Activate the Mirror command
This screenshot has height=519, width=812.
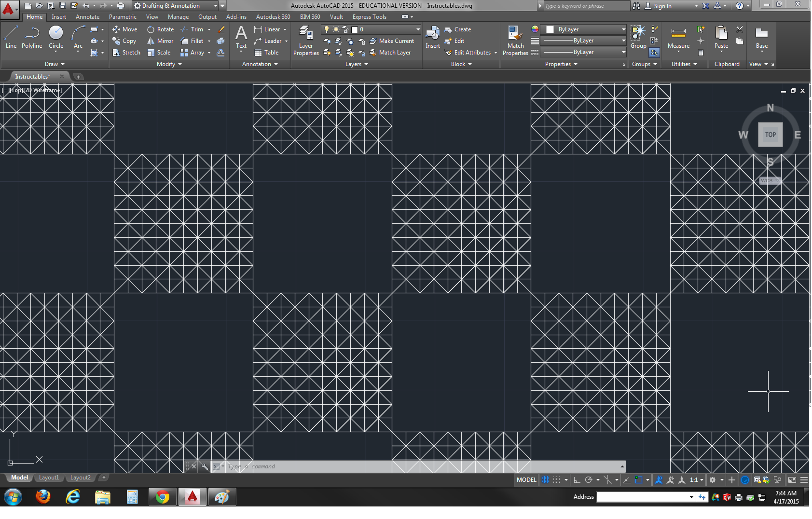tap(160, 41)
